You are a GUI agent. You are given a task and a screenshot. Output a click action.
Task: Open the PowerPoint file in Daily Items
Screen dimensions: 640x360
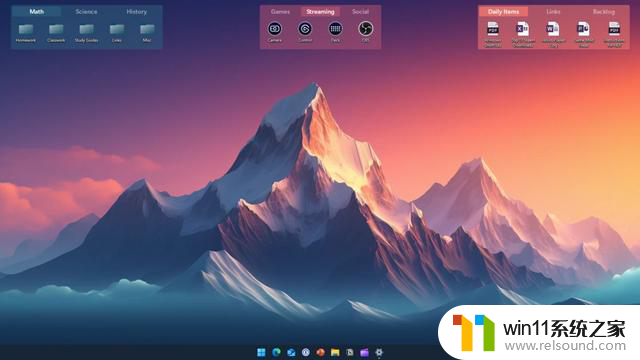[x=583, y=29]
